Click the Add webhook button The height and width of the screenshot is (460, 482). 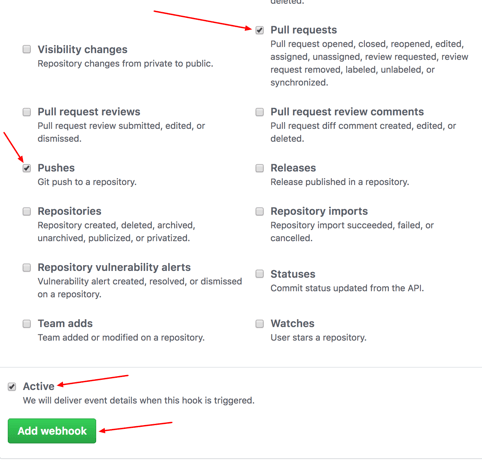52,431
